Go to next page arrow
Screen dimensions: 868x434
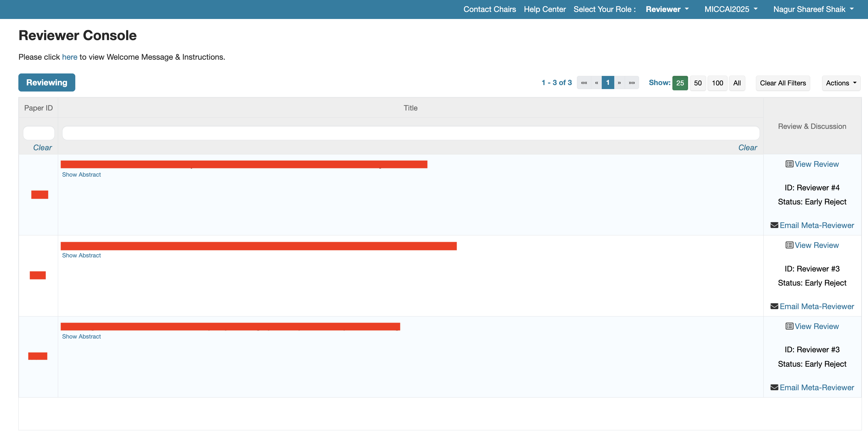(x=619, y=83)
